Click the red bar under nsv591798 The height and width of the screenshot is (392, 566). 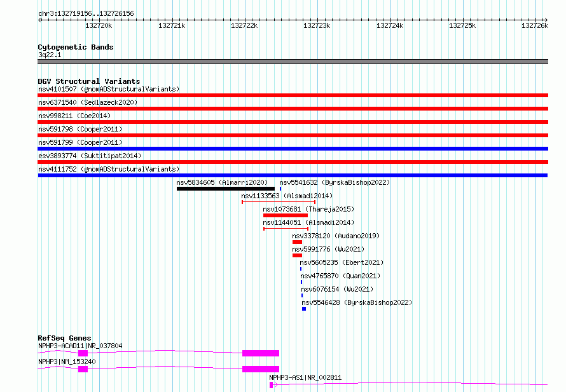click(x=293, y=135)
